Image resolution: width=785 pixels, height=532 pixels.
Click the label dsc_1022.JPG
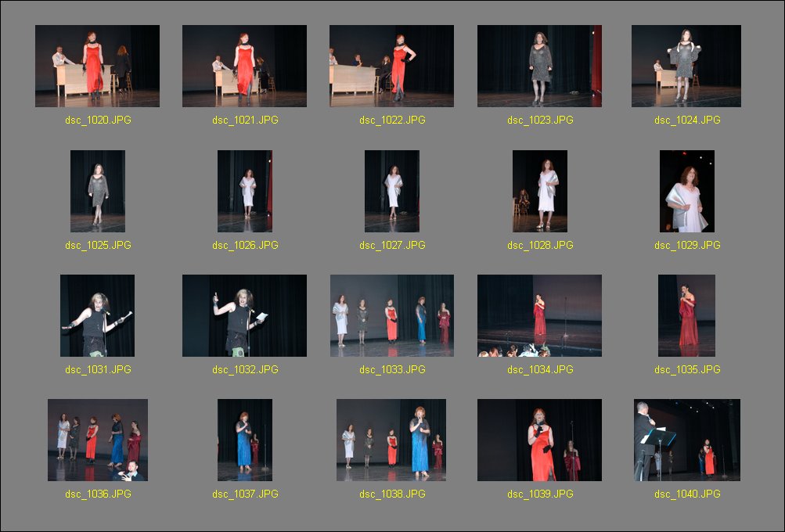(393, 120)
